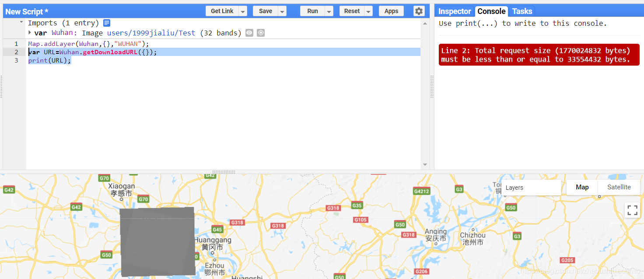Click 'Use print(...)' console hint text
This screenshot has height=279, width=644.
coord(523,24)
